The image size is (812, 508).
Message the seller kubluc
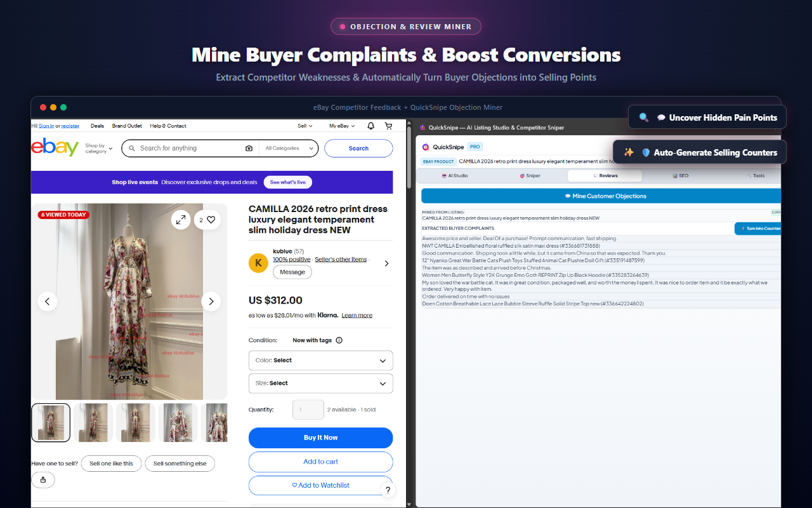pos(292,272)
